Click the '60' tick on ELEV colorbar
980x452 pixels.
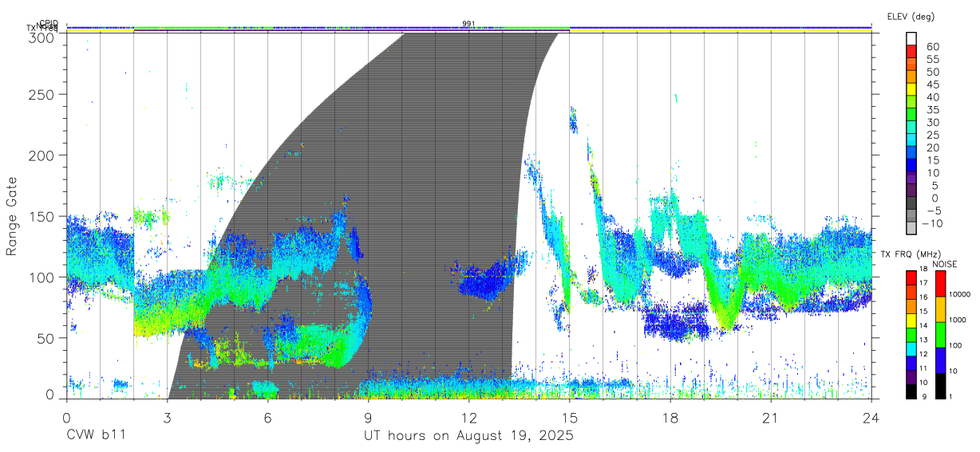click(x=932, y=46)
